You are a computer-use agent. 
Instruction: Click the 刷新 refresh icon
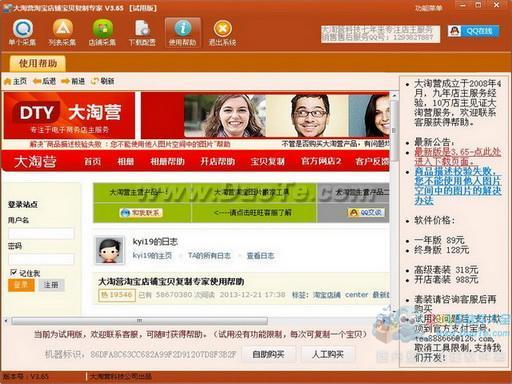pos(103,81)
